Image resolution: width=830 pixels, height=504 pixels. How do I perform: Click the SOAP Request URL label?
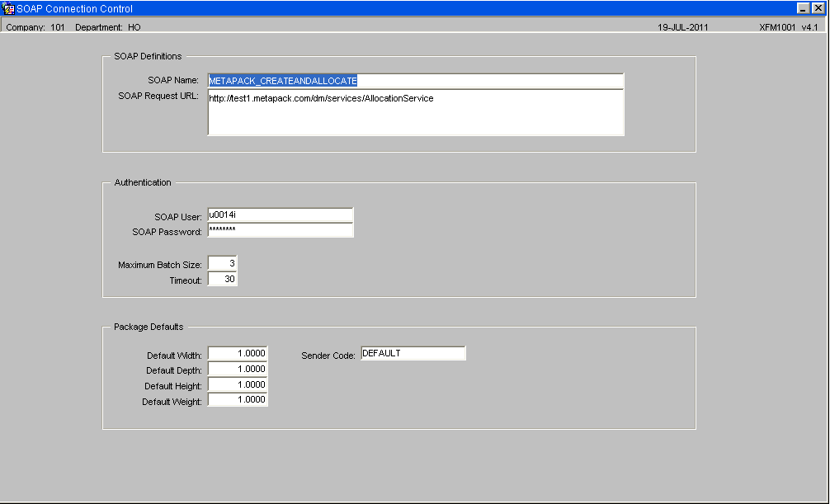[158, 96]
